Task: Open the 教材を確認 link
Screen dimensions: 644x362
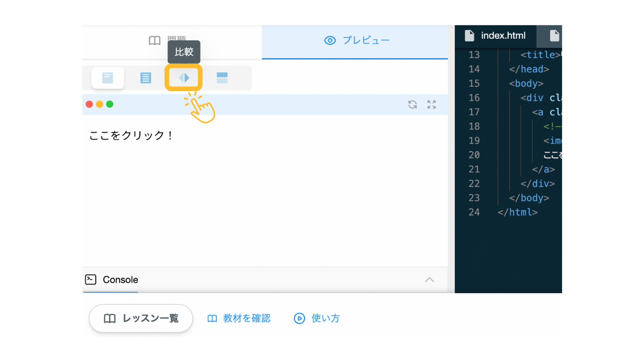Action: pos(239,319)
